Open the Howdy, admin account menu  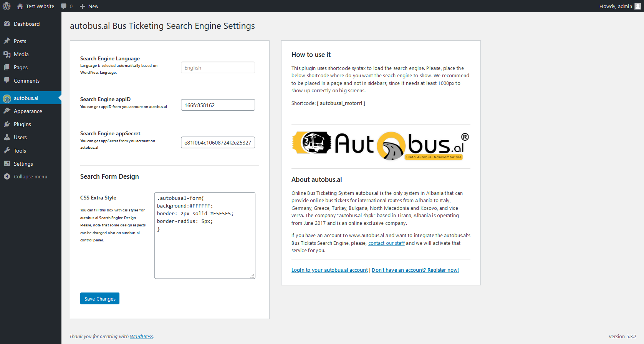[615, 6]
